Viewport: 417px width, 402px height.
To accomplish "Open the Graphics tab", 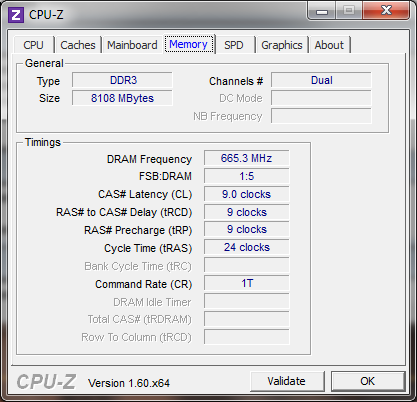I will [x=282, y=45].
